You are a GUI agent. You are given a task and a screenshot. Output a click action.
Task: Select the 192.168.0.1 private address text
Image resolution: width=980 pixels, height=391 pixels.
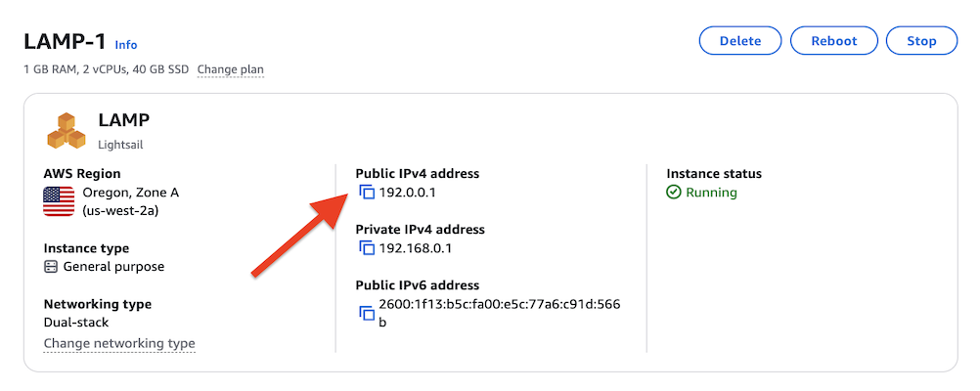coord(417,248)
